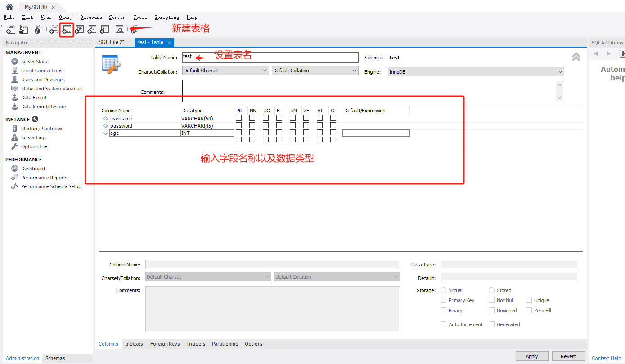625x364 pixels.
Task: Open Data Export
Action: pos(34,98)
